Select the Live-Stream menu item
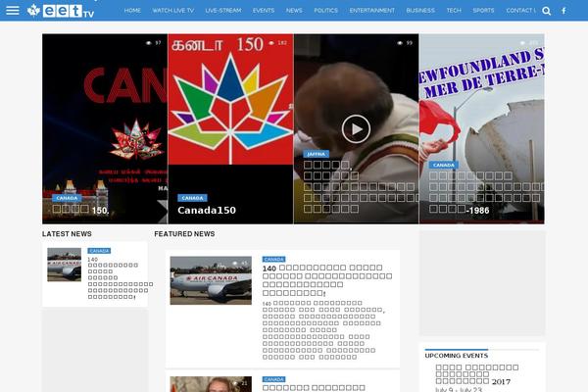Viewport: 588px width, 392px height. click(223, 11)
